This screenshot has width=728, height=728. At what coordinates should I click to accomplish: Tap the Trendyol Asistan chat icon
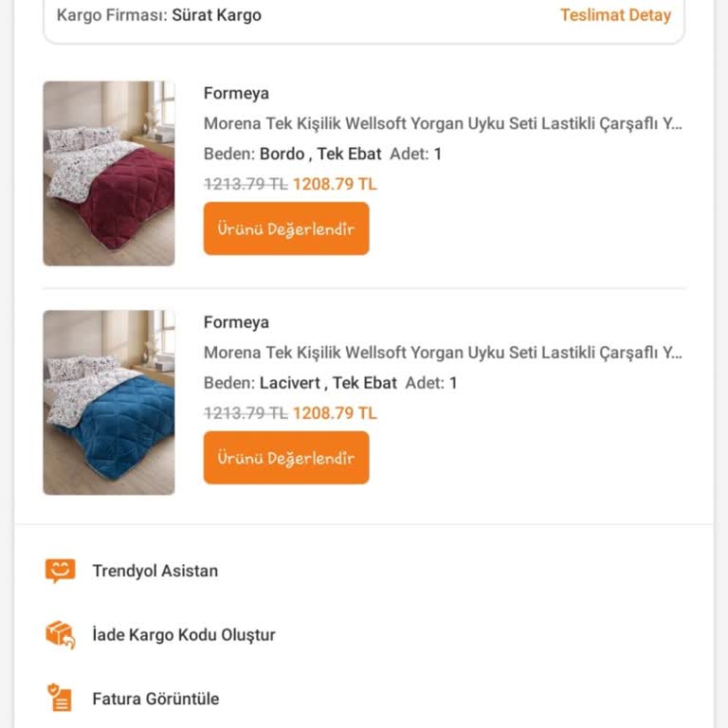click(60, 571)
